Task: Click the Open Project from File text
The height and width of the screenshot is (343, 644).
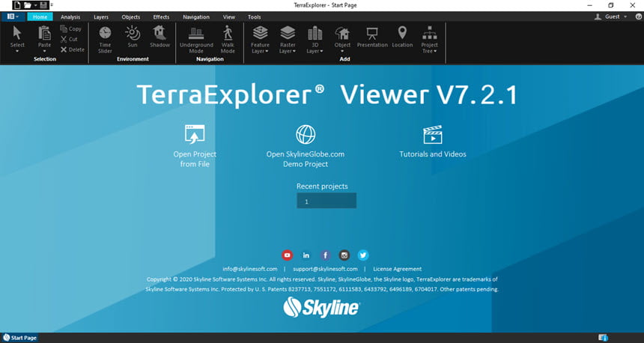Action: [195, 159]
